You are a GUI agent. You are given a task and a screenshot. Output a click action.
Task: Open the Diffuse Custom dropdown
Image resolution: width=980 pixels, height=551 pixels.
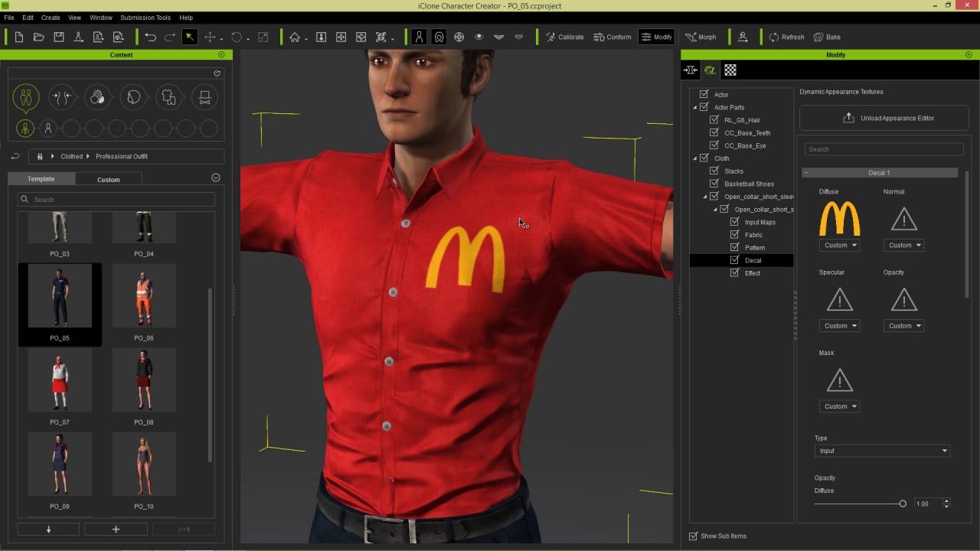840,245
